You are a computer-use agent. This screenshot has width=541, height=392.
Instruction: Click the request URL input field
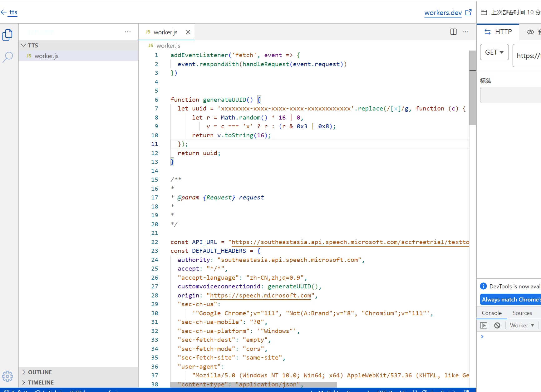click(528, 56)
